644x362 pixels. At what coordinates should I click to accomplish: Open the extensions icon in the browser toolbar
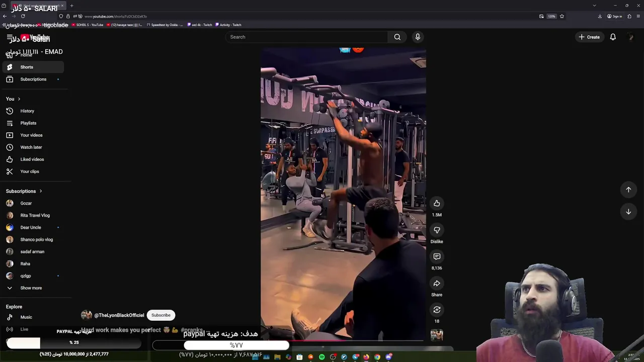(x=629, y=16)
